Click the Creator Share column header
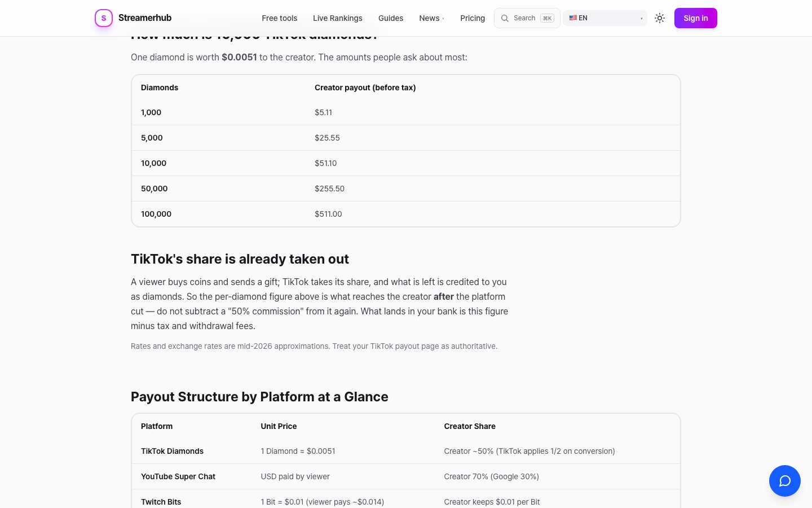This screenshot has width=812, height=508. [x=470, y=426]
